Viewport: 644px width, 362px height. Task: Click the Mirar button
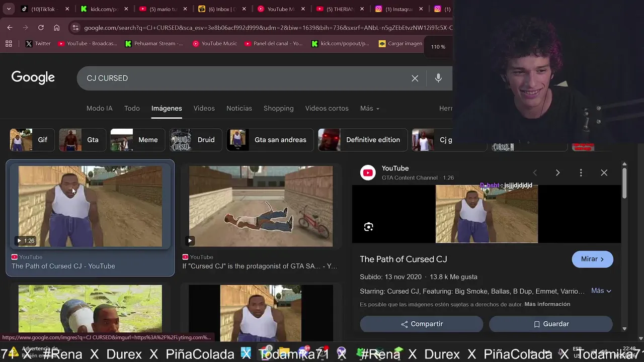tap(592, 259)
